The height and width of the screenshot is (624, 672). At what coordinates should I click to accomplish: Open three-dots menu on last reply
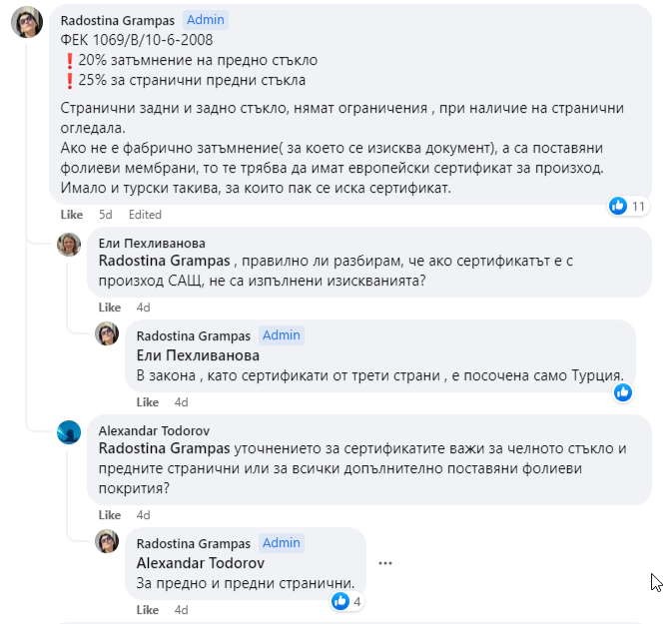coord(385,563)
